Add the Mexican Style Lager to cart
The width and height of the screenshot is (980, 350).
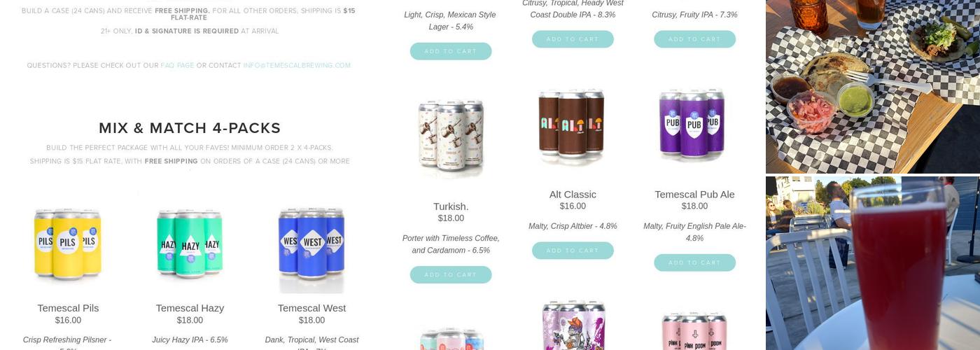point(451,51)
